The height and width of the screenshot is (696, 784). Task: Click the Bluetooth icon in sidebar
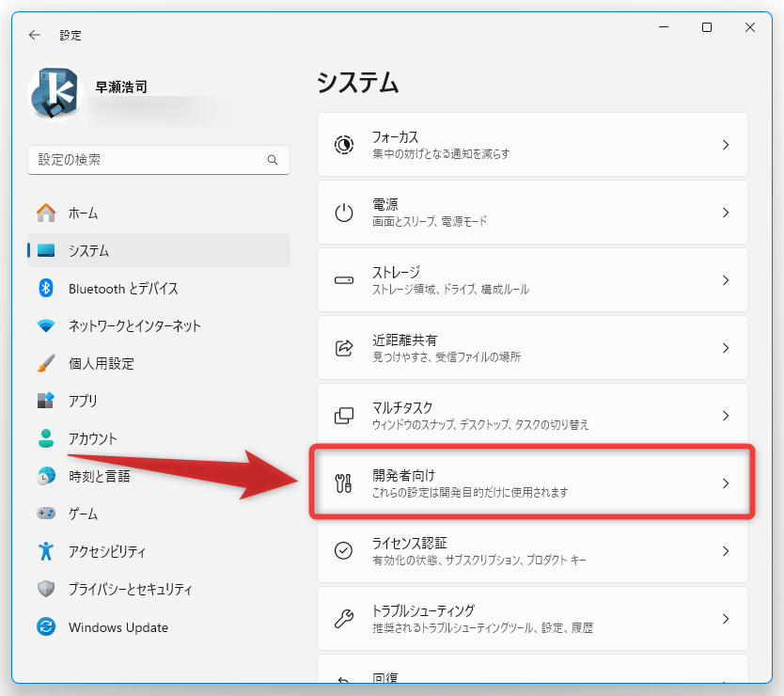(x=46, y=288)
